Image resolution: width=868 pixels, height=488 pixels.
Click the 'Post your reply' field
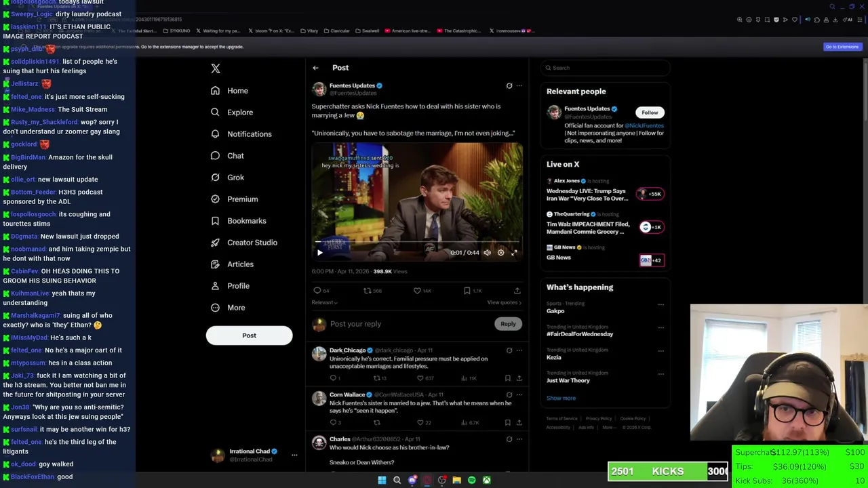point(410,324)
